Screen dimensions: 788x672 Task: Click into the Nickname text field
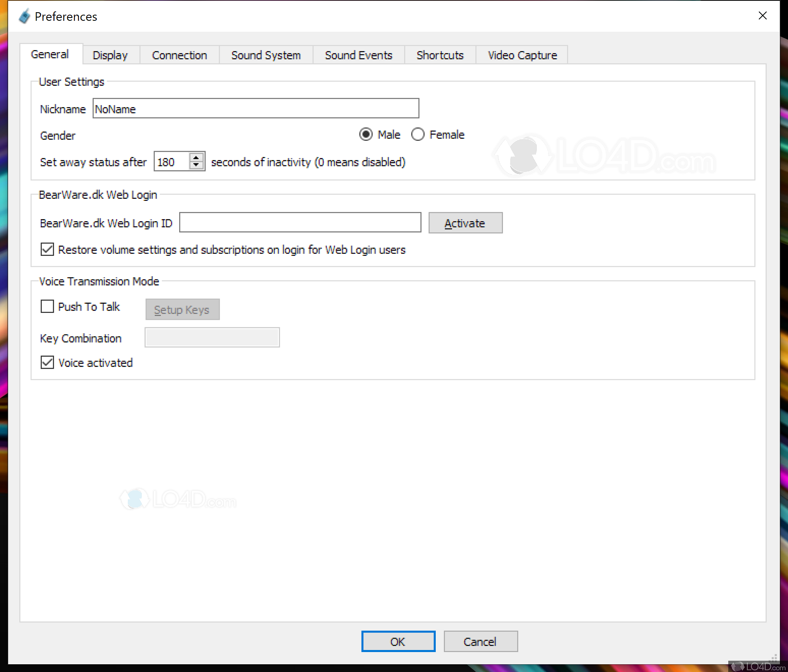(255, 109)
